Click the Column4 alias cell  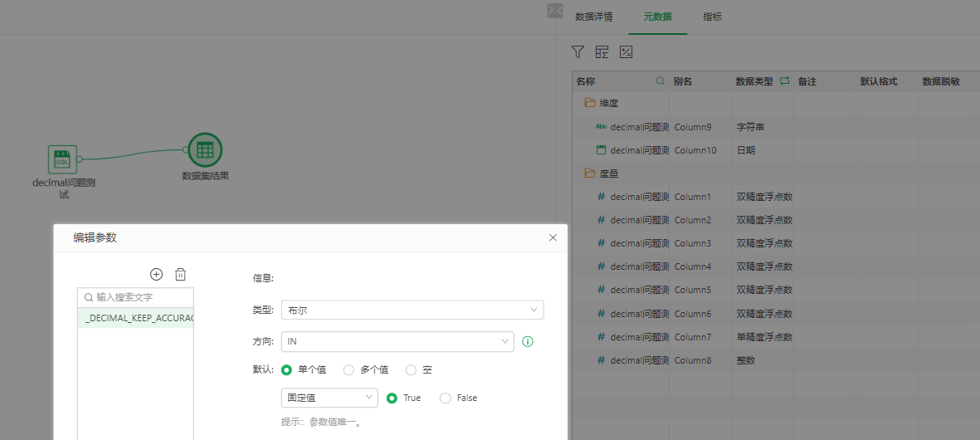(700, 266)
